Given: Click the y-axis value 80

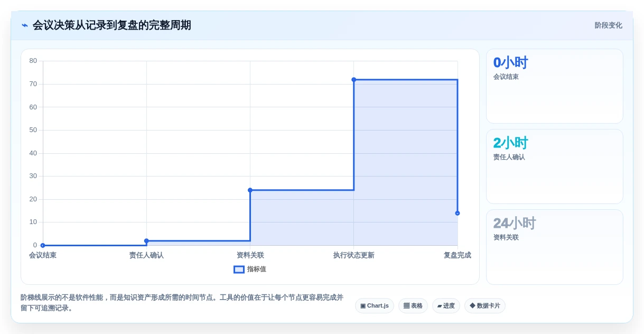Looking at the screenshot, I should [33, 61].
